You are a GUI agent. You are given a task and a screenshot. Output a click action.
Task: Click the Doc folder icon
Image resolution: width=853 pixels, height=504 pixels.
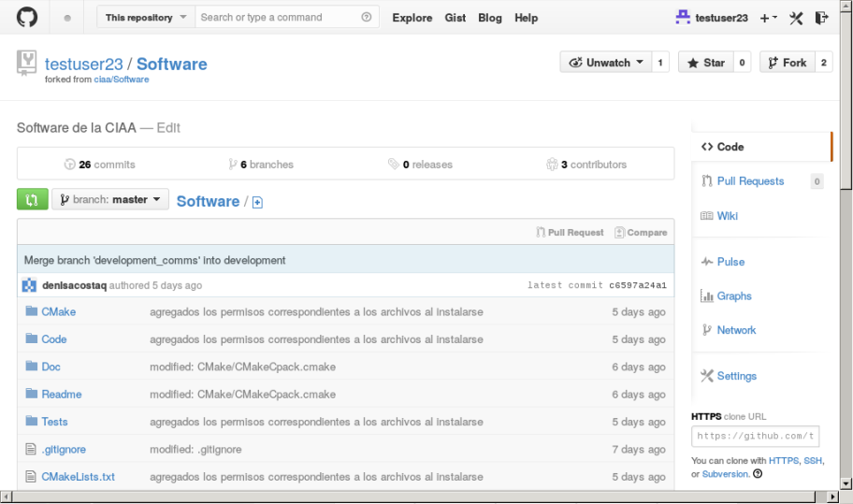[x=32, y=366]
